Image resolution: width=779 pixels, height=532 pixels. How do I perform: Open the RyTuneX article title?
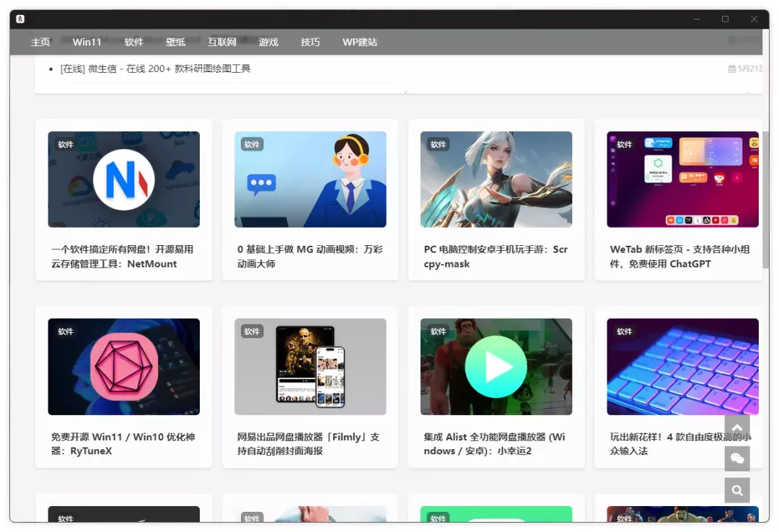tap(123, 443)
